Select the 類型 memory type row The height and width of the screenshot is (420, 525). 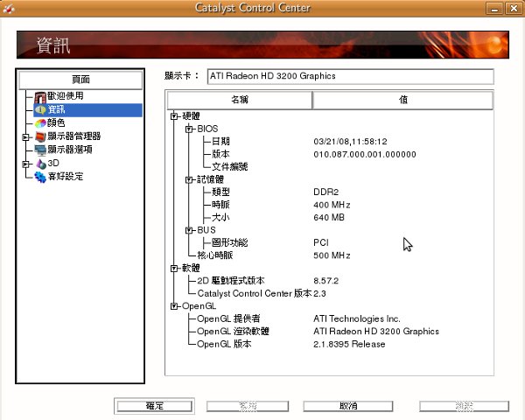(x=220, y=192)
